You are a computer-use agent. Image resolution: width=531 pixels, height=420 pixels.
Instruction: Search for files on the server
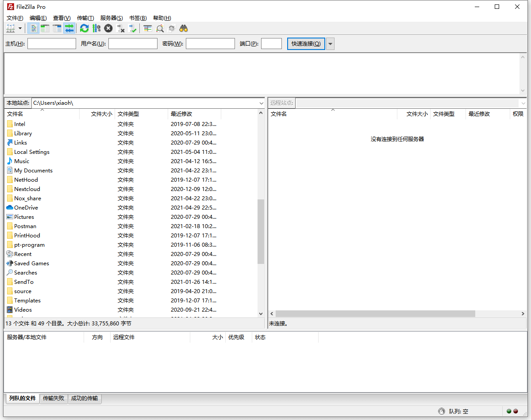click(183, 28)
